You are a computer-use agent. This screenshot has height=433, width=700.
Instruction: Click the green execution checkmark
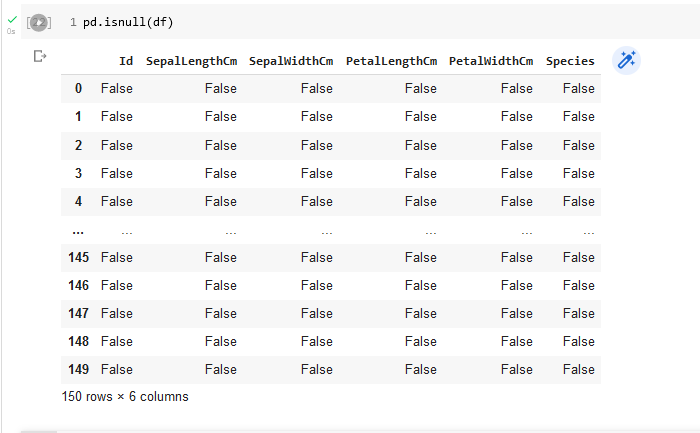pos(12,19)
